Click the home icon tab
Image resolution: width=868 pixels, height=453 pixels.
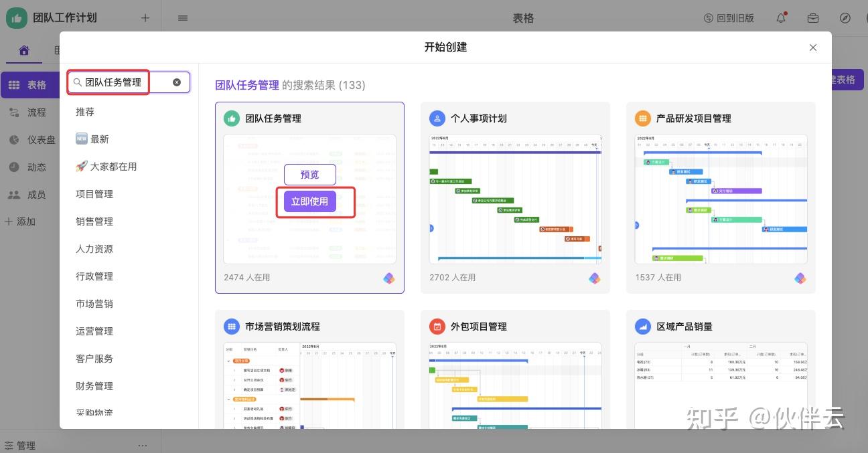coord(24,50)
